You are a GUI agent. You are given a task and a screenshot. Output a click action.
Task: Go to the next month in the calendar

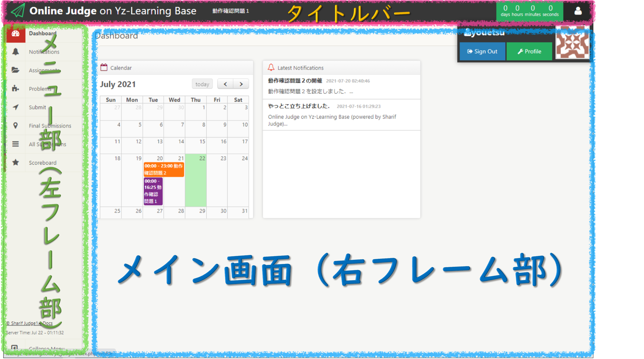[x=241, y=84]
